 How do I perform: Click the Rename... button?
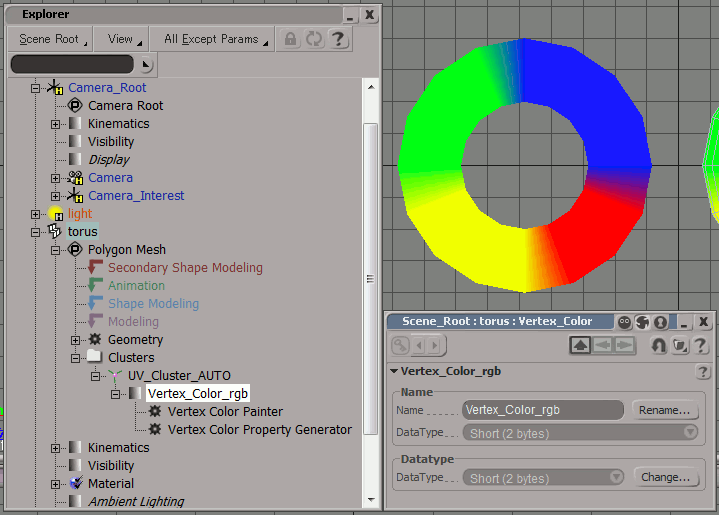(x=663, y=410)
